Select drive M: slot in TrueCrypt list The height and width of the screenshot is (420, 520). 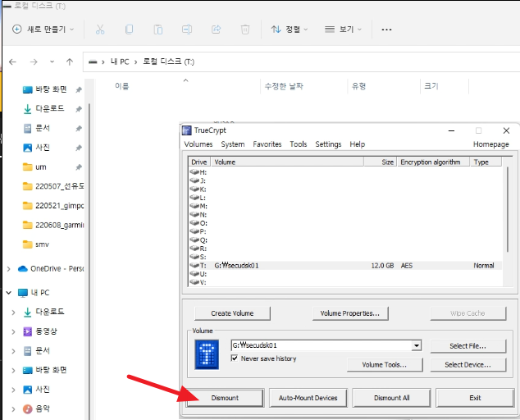(198, 206)
